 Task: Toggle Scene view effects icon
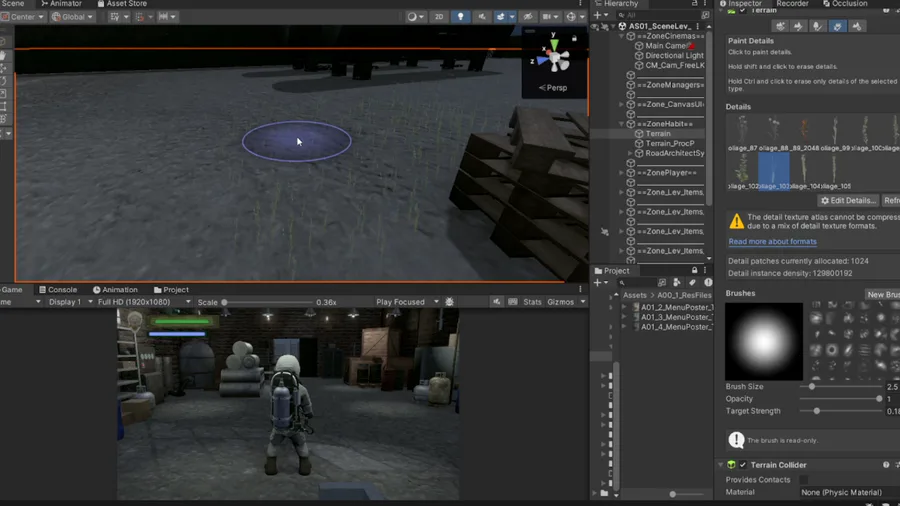501,17
